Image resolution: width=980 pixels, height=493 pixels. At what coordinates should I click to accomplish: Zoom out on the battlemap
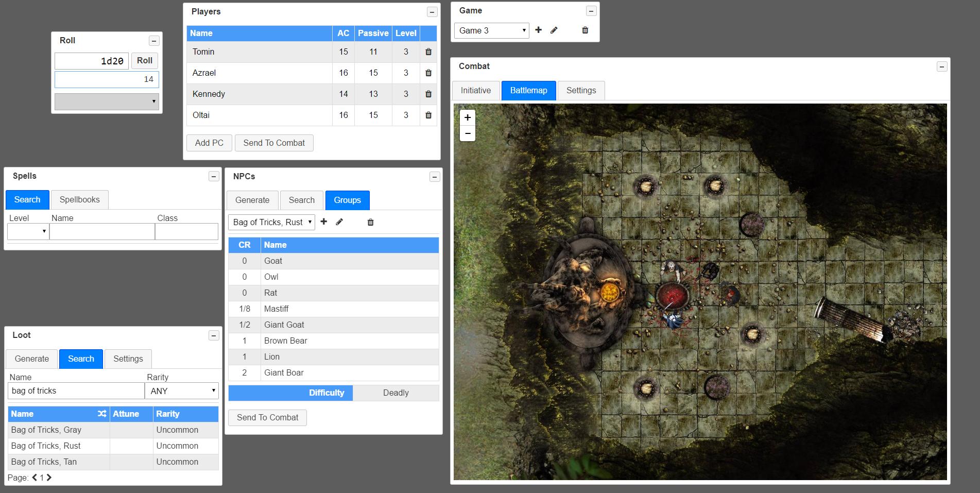(468, 133)
